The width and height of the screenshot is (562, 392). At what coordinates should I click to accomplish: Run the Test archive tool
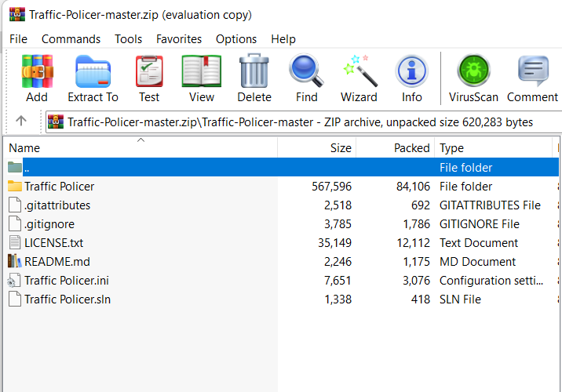pyautogui.click(x=149, y=71)
